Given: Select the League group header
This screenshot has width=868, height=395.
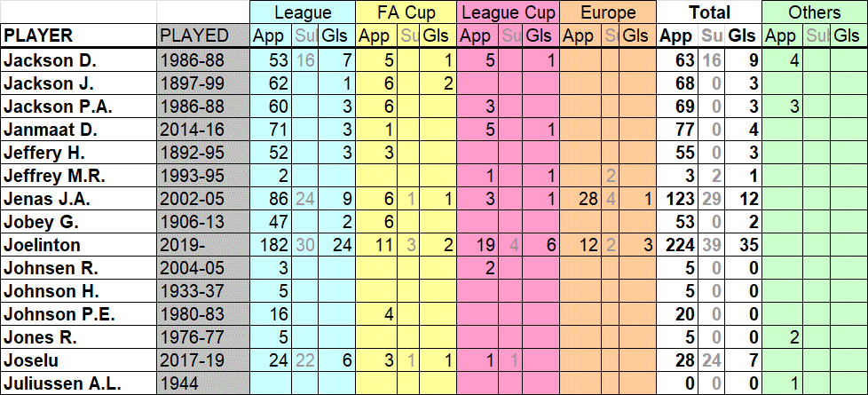Looking at the screenshot, I should point(303,12).
